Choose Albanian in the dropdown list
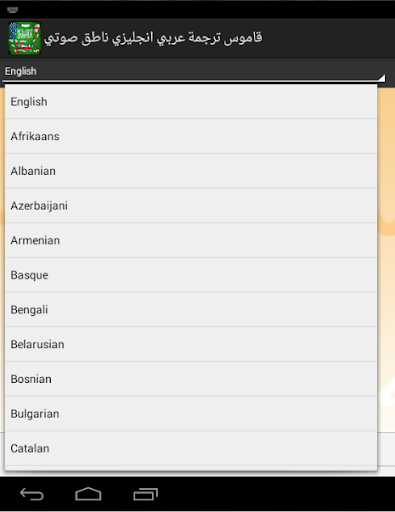Screen dimensions: 395x512 click(x=191, y=171)
